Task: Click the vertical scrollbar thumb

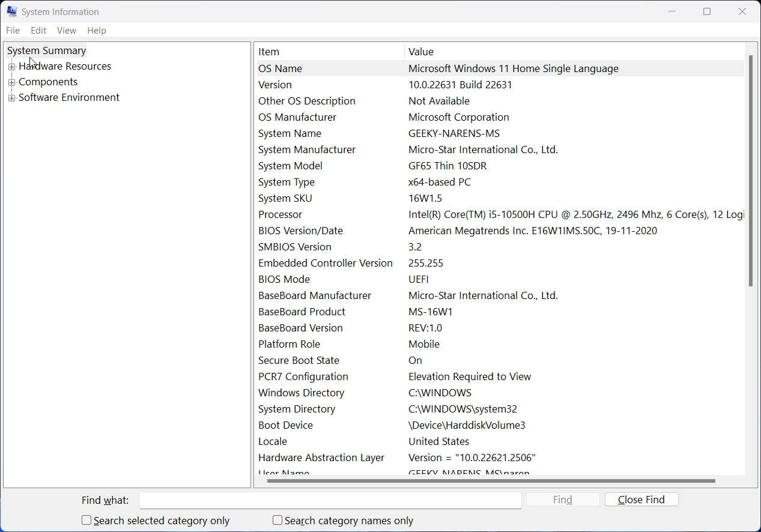Action: coord(751,171)
